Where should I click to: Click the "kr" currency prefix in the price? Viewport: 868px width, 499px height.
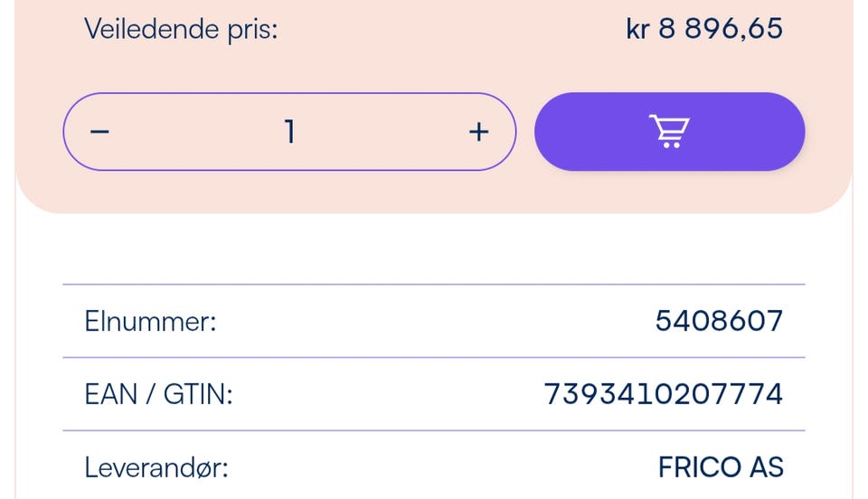tap(637, 29)
